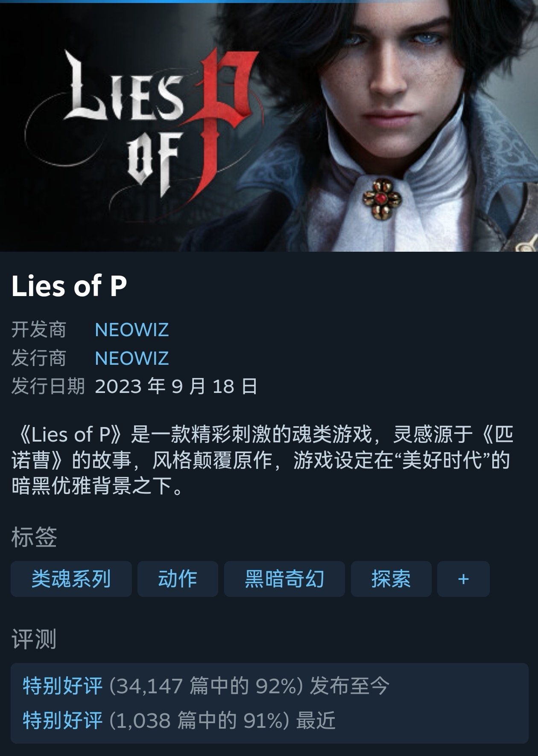538x756 pixels.
Task: Select the 动作 tag
Action: pos(178,579)
